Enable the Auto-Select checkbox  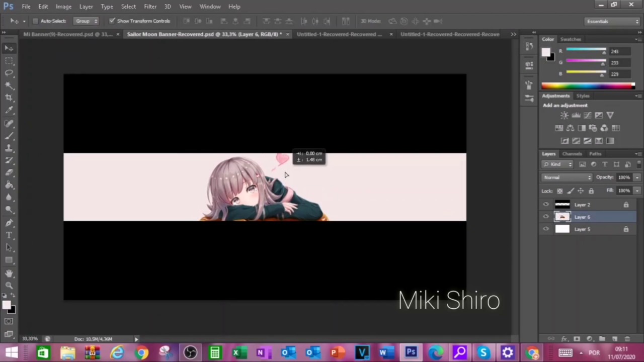35,21
